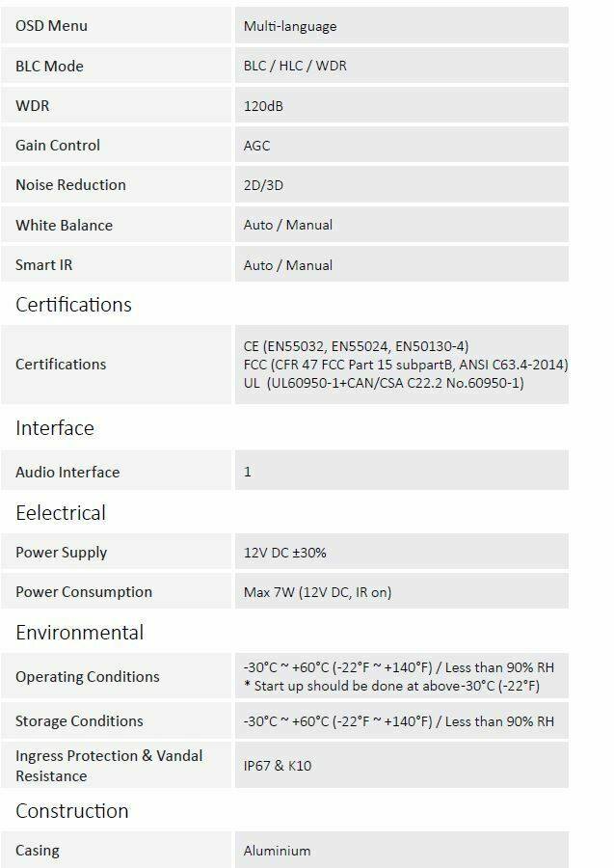Click the 120dB WDR value cell
The width and height of the screenshot is (614, 868).
tap(402, 105)
